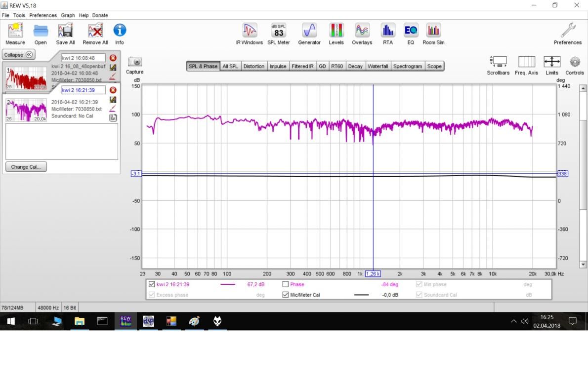
Task: Switch to the Distortion tab
Action: pos(254,66)
